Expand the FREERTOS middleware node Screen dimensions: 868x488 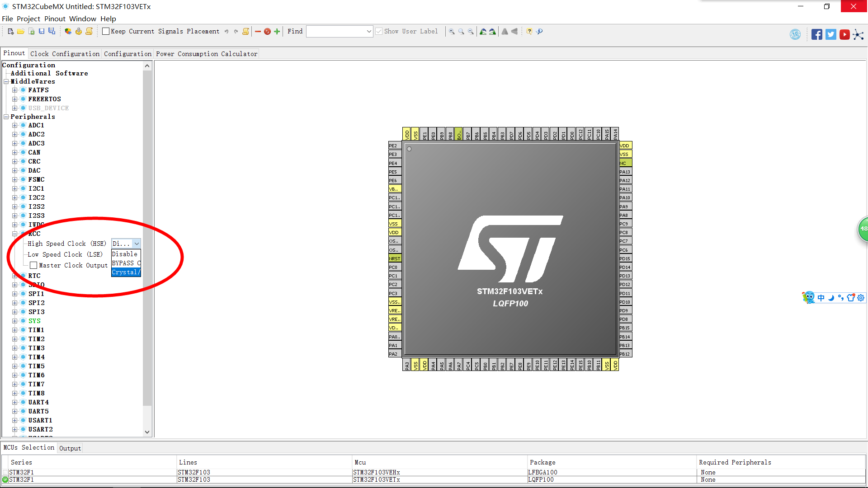(14, 99)
